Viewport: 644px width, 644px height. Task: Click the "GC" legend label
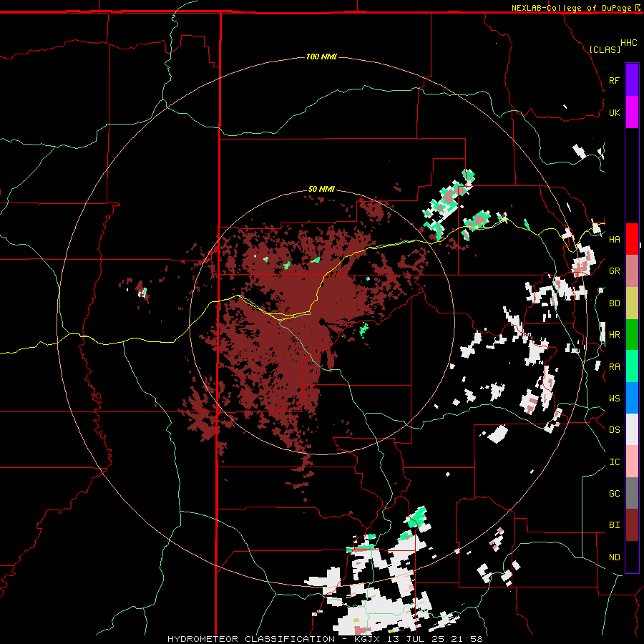614,494
